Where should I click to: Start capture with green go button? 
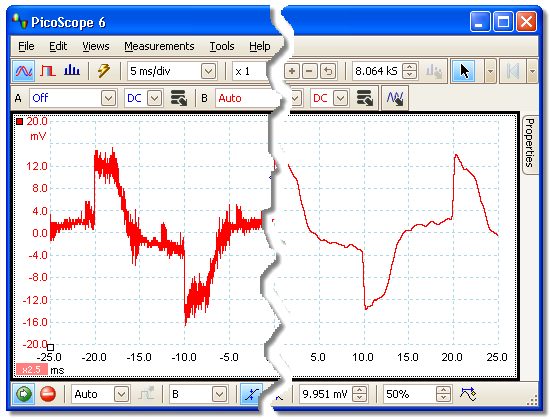pos(24,394)
